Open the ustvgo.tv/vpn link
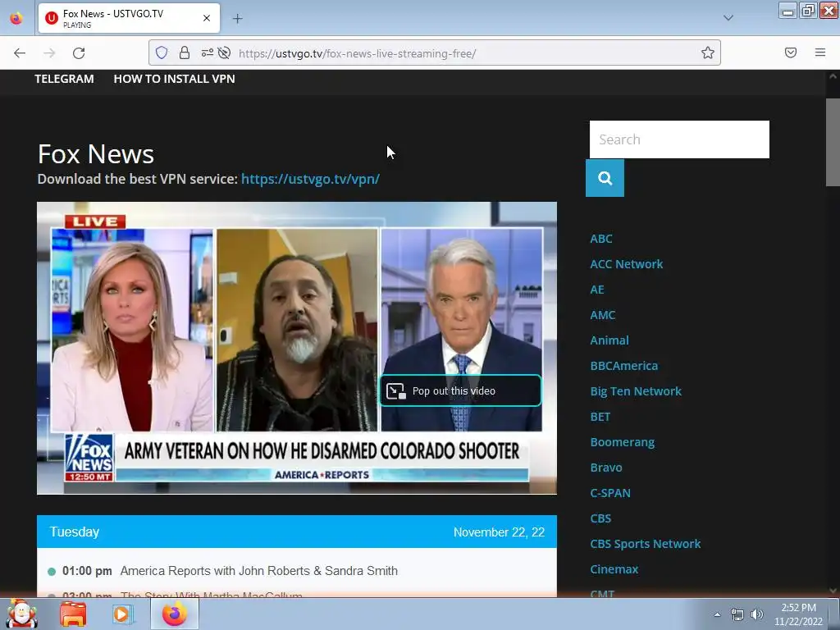 pos(310,179)
